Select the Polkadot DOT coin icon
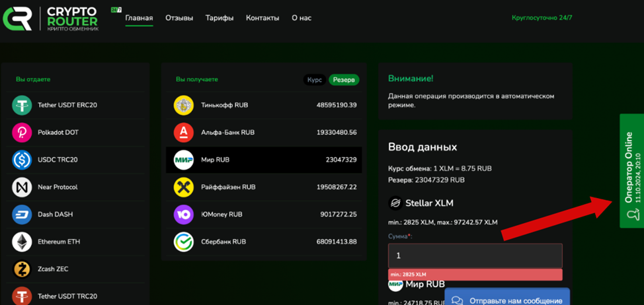Screen dimensions: 644x305 (22, 133)
